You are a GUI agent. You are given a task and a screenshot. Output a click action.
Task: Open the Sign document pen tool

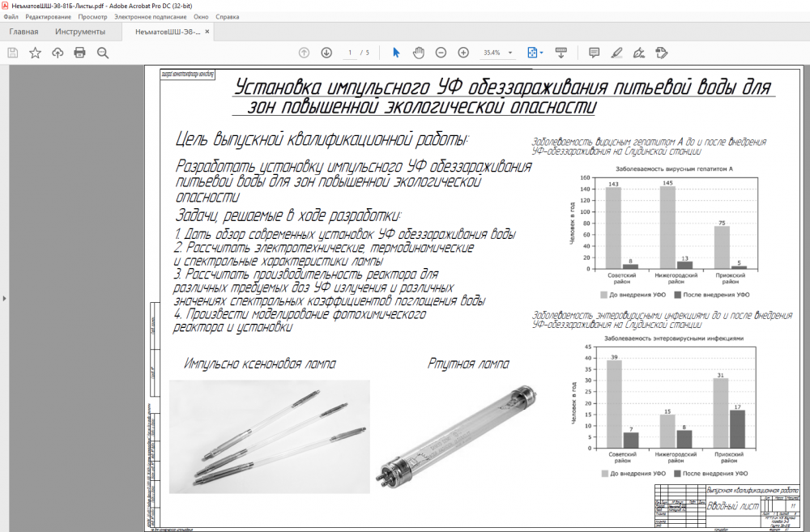(x=639, y=53)
